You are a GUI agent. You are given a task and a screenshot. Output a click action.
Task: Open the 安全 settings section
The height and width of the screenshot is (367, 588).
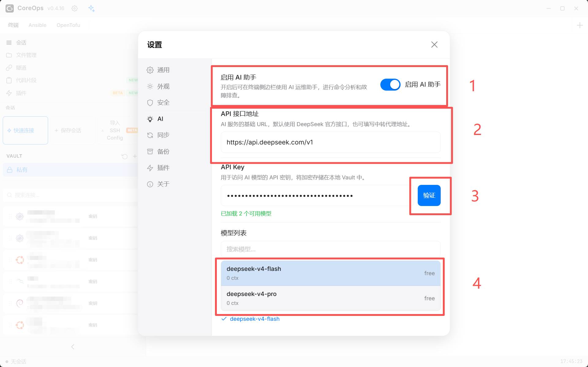pyautogui.click(x=175, y=103)
